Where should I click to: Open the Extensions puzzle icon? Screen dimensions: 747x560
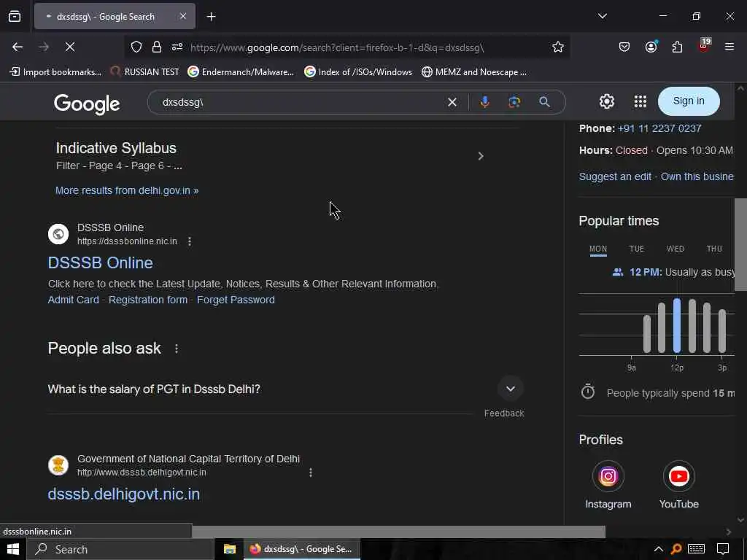pos(677,47)
